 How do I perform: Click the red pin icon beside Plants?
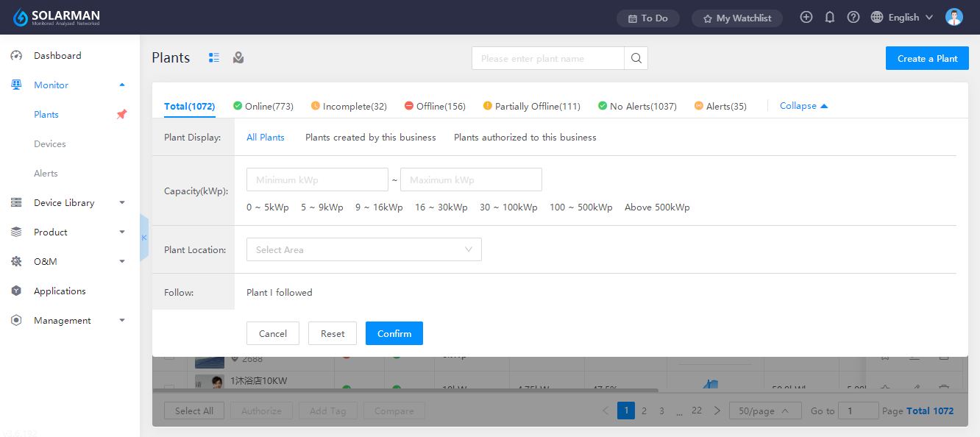click(121, 114)
